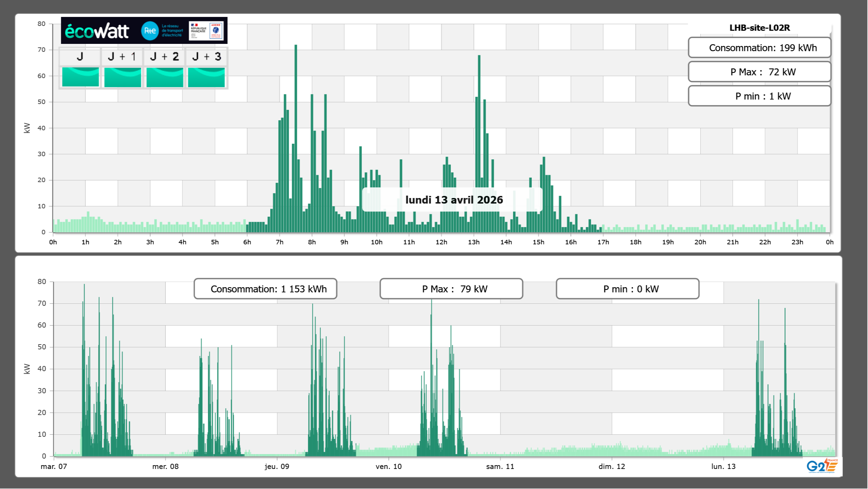868x489 pixels.
Task: Click the green J + 1 signal tile
Action: click(122, 77)
